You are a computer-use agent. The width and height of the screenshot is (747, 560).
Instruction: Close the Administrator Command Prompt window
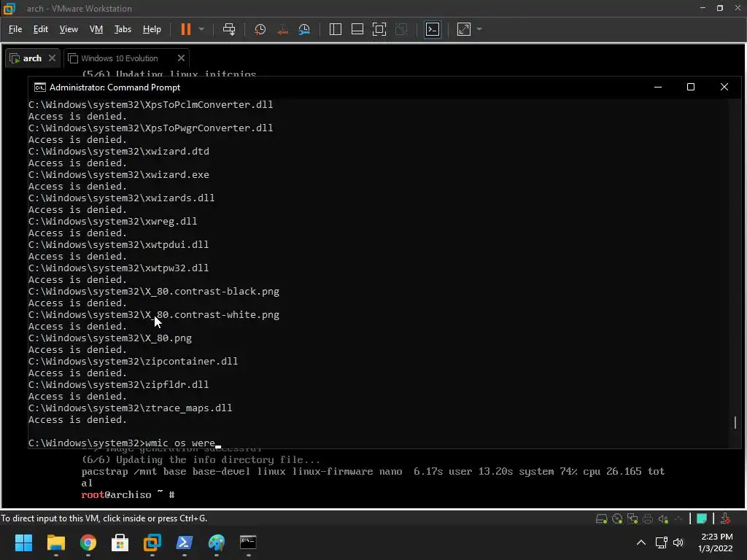coord(724,87)
